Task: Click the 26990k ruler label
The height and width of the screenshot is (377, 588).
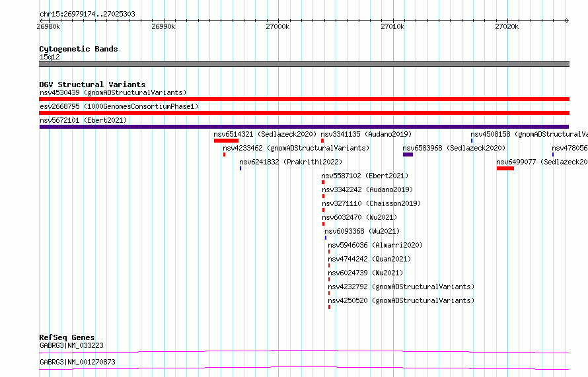Action: click(163, 27)
